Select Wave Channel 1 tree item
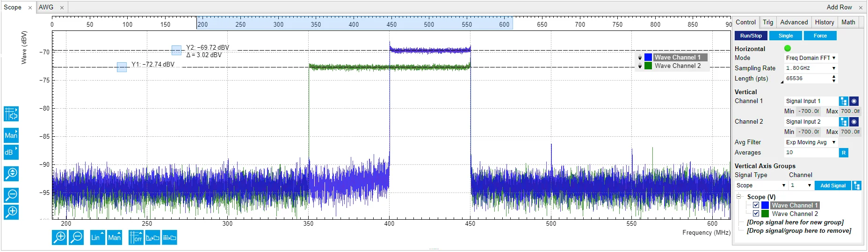This screenshot has width=868, height=252. (x=795, y=205)
